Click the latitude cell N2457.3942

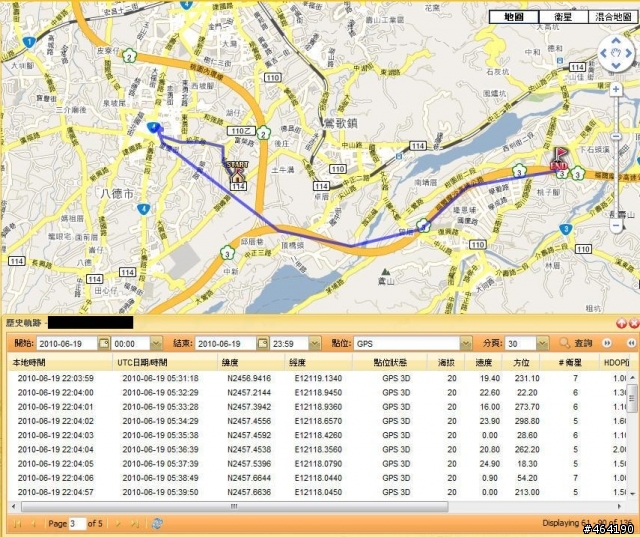click(x=249, y=407)
